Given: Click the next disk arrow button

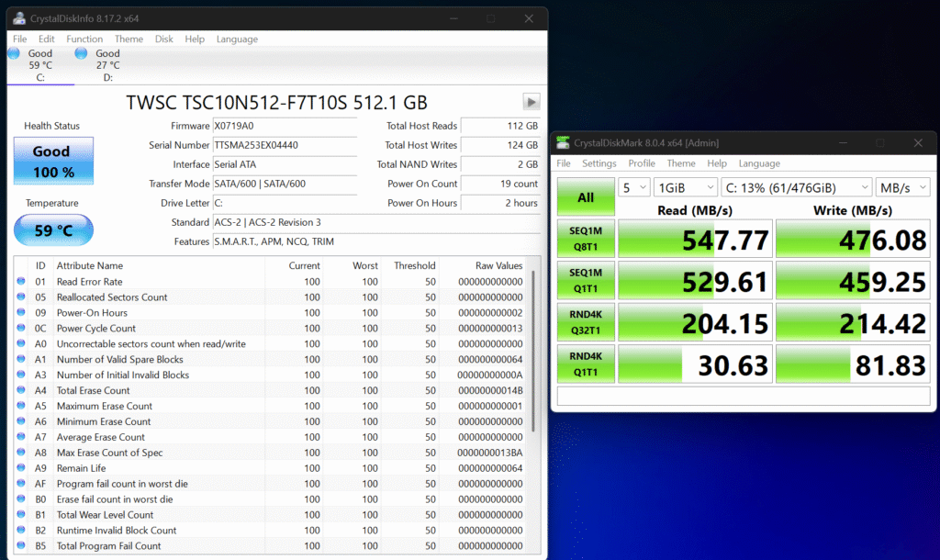Looking at the screenshot, I should [531, 102].
